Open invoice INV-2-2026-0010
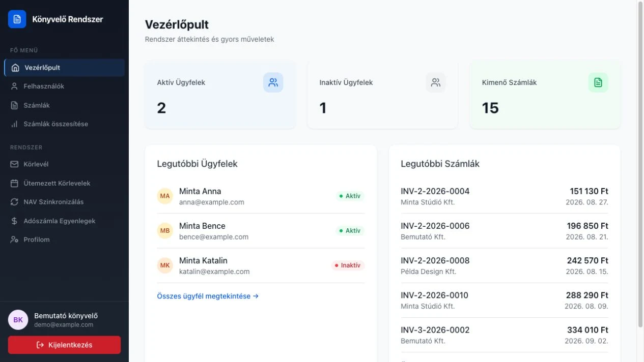 pyautogui.click(x=434, y=295)
